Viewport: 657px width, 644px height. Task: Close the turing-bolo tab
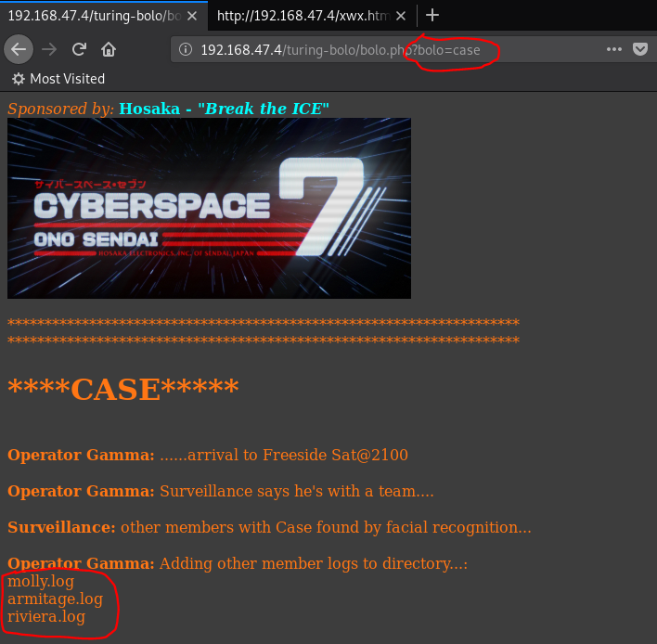(x=192, y=16)
